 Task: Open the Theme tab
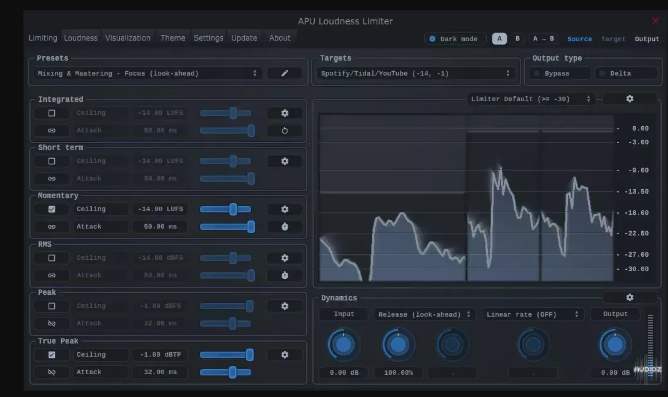[173, 38]
